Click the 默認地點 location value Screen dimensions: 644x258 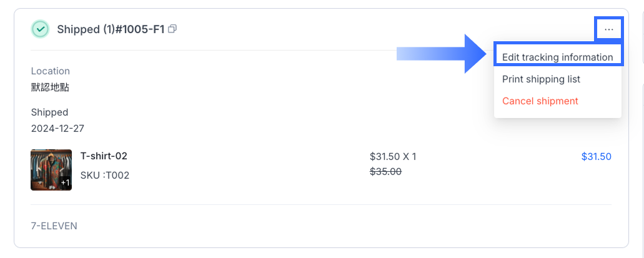50,87
